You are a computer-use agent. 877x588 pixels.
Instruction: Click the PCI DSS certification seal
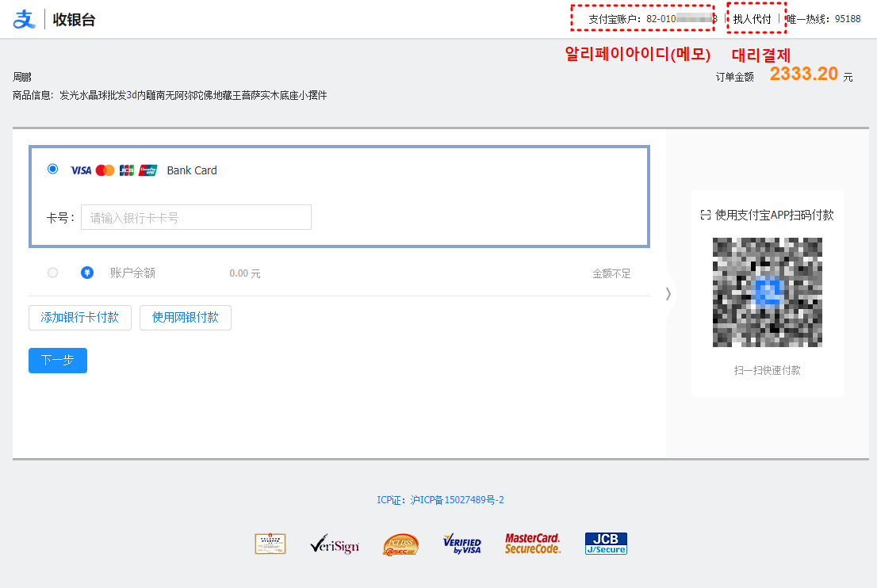400,544
